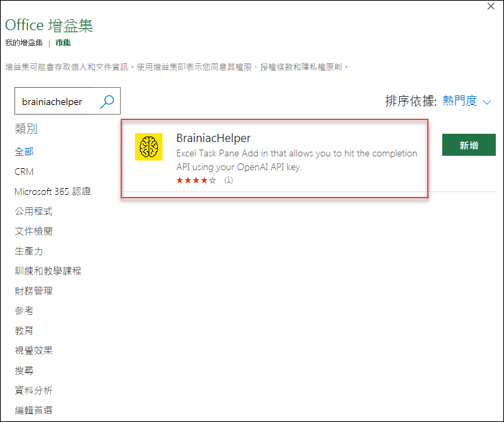Switch to the 我的增益集 tab
Image resolution: width=504 pixels, height=422 pixels.
click(24, 43)
